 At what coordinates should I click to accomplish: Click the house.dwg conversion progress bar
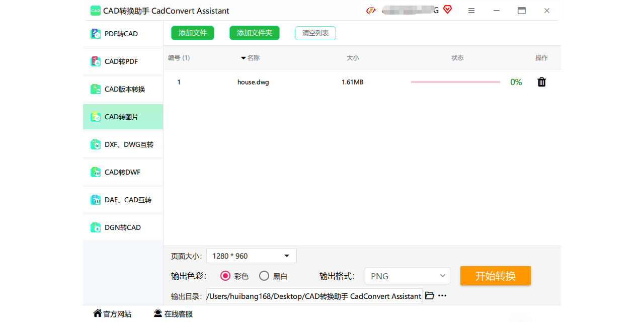[455, 81]
